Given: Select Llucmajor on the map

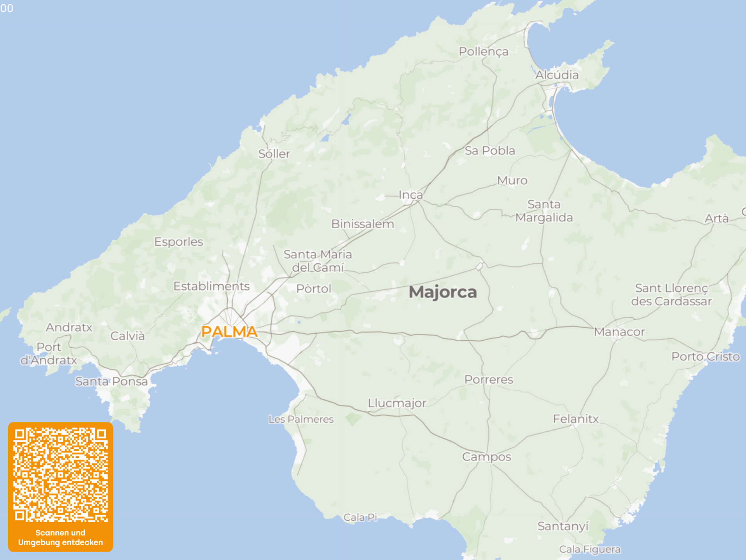Looking at the screenshot, I should pos(397,403).
